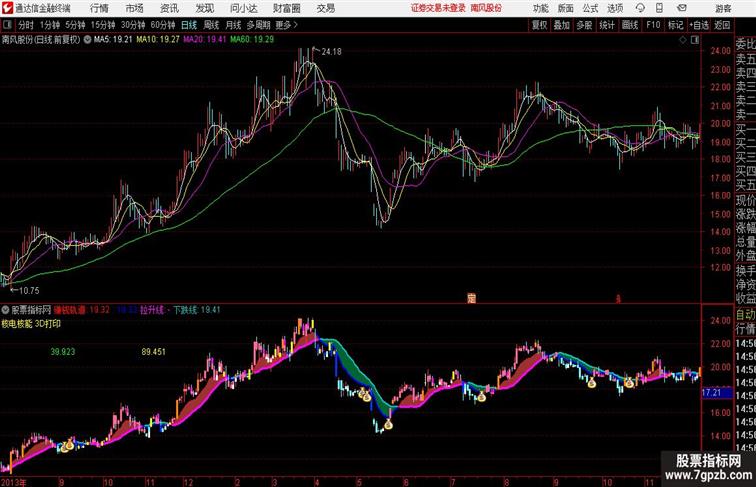Click the 拉升线 indicator label
The image size is (756, 487).
152,310
